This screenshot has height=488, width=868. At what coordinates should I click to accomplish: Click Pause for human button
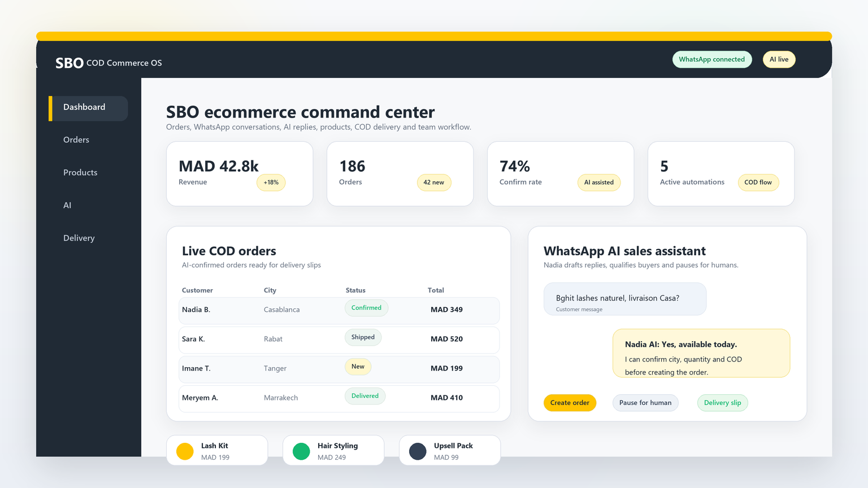coord(645,403)
